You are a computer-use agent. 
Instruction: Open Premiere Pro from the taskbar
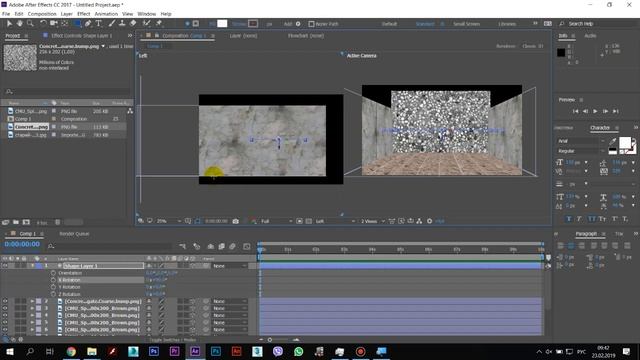pos(174,351)
